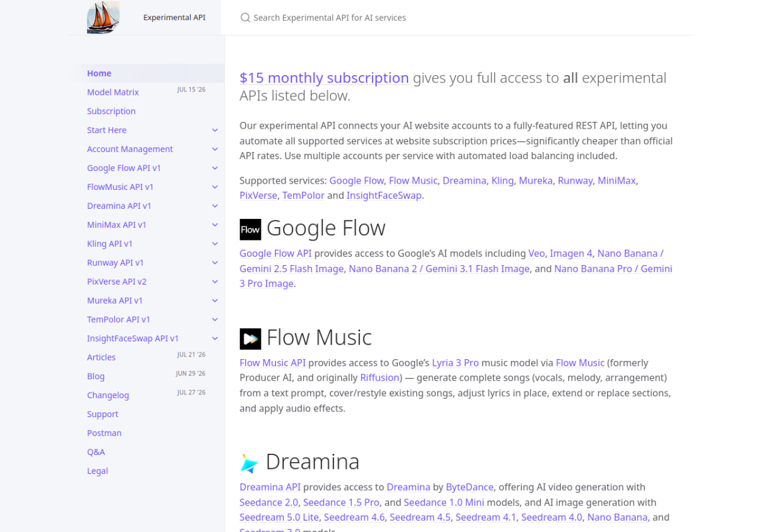Open the Seedance 2.0 link
Screen dimensions: 758x532
click(x=268, y=502)
